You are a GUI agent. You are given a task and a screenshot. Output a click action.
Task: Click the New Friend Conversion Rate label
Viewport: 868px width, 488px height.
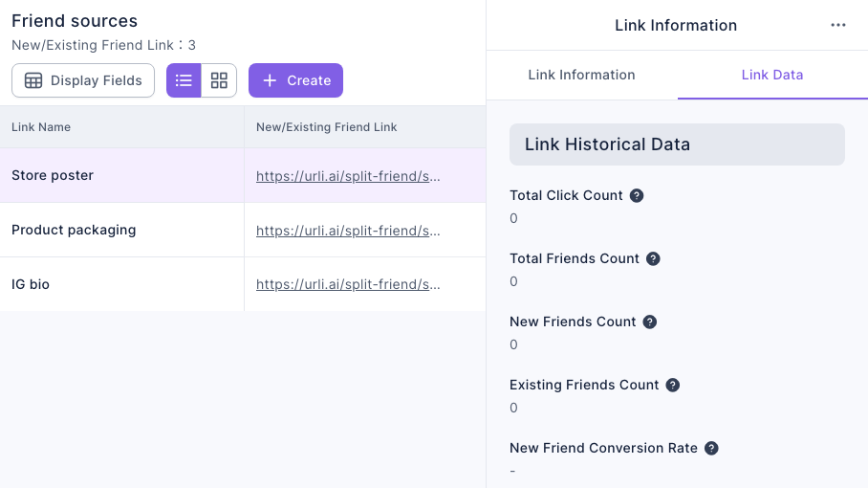coord(603,448)
